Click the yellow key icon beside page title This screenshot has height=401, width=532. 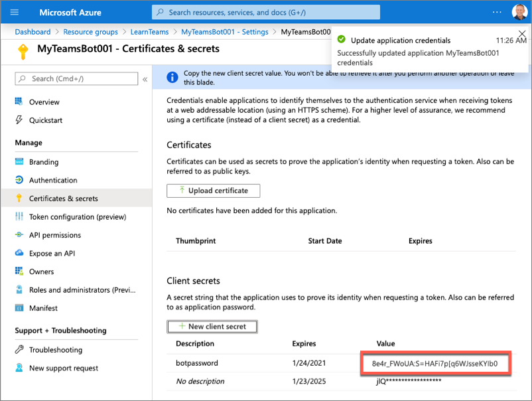[x=23, y=52]
